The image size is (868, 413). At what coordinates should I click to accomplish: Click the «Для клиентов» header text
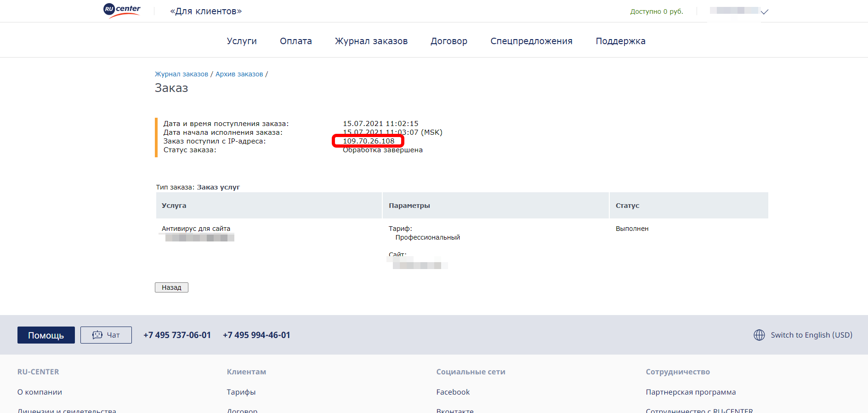pos(206,11)
